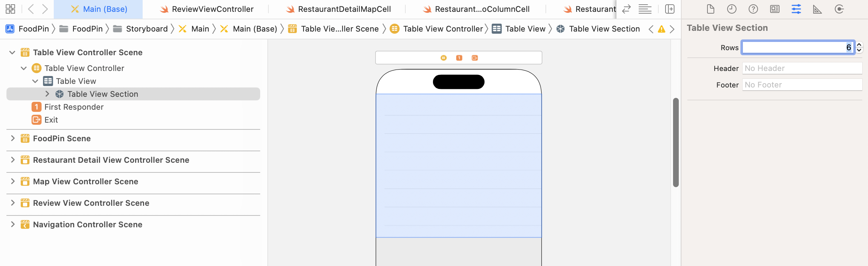Screen dimensions: 868x266
Task: Open the related items grid menu
Action: [x=10, y=9]
